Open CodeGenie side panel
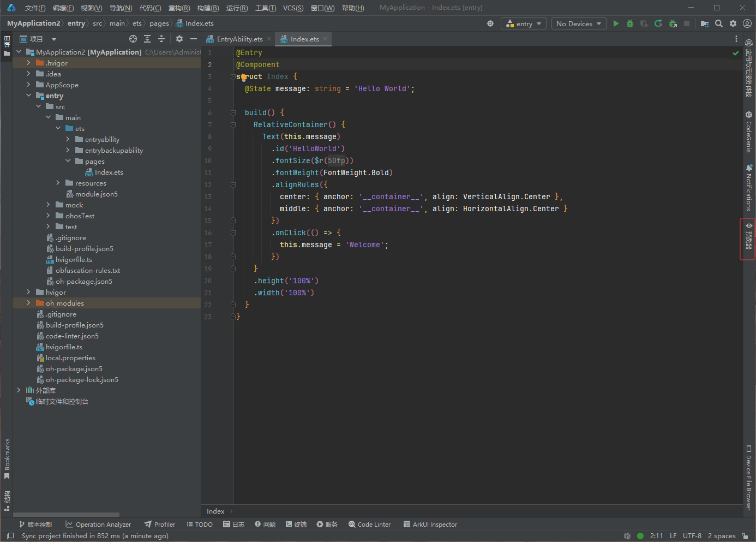This screenshot has width=756, height=542. click(749, 132)
